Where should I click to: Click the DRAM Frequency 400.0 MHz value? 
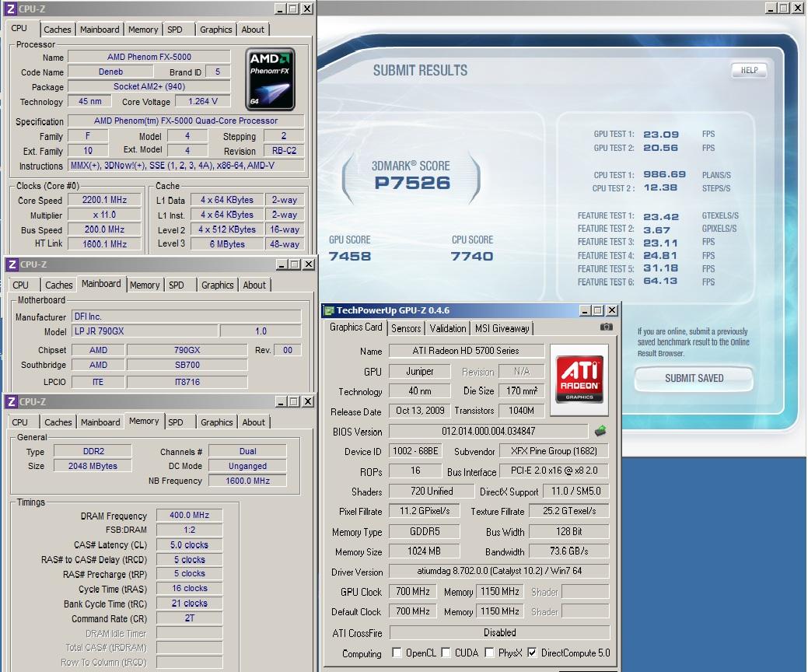pos(189,516)
